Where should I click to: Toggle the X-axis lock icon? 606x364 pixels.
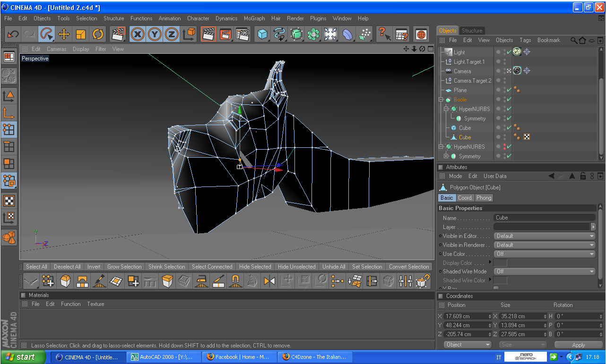[x=138, y=34]
